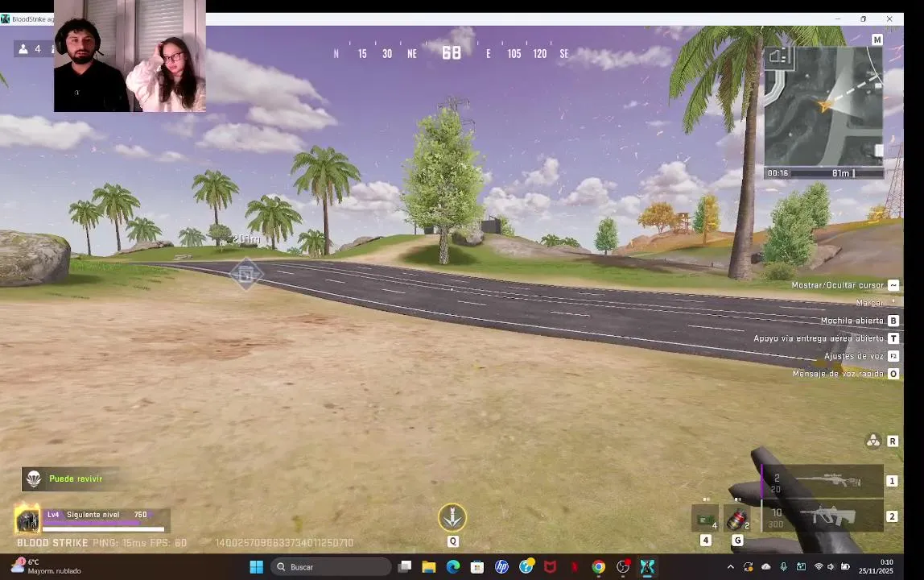The height and width of the screenshot is (580, 924).
Task: Open Google Chrome from the taskbar
Action: pyautogui.click(x=599, y=567)
